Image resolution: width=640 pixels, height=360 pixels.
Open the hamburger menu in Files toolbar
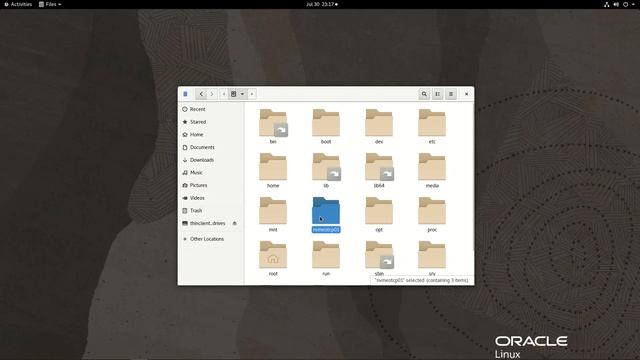pyautogui.click(x=451, y=94)
